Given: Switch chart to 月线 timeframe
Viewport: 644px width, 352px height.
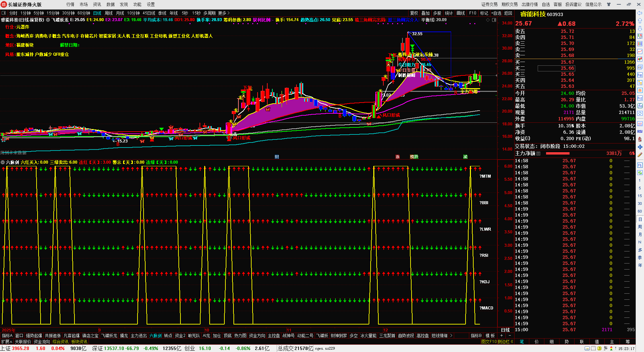Looking at the screenshot, I should (120, 13).
